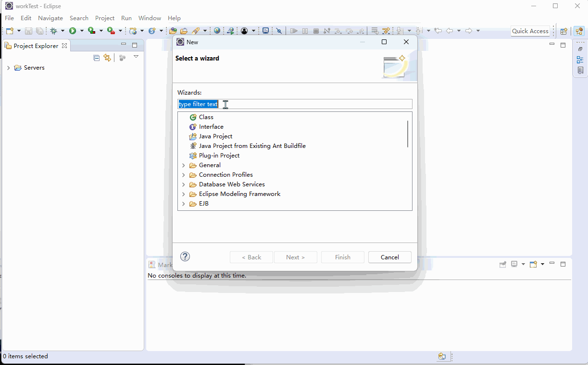Expand the Eclipse Modeling Framework category

click(x=183, y=194)
